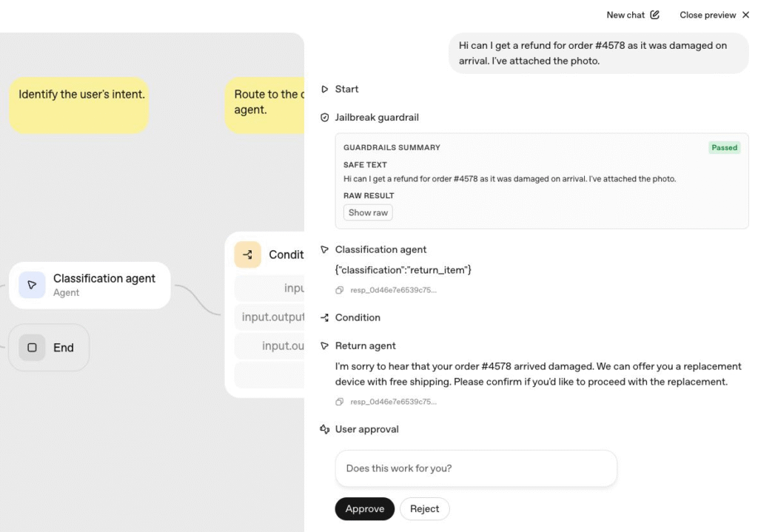Click the 'Does this work for you?' box

(x=475, y=468)
